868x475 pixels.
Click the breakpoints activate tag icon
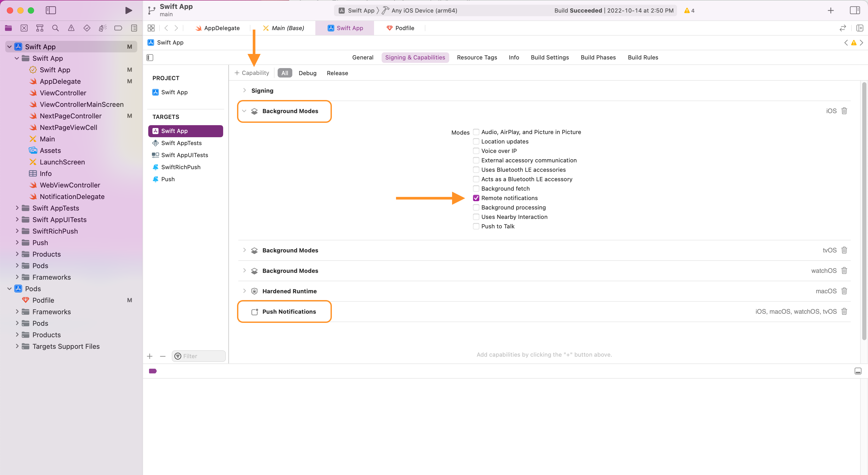click(x=153, y=371)
